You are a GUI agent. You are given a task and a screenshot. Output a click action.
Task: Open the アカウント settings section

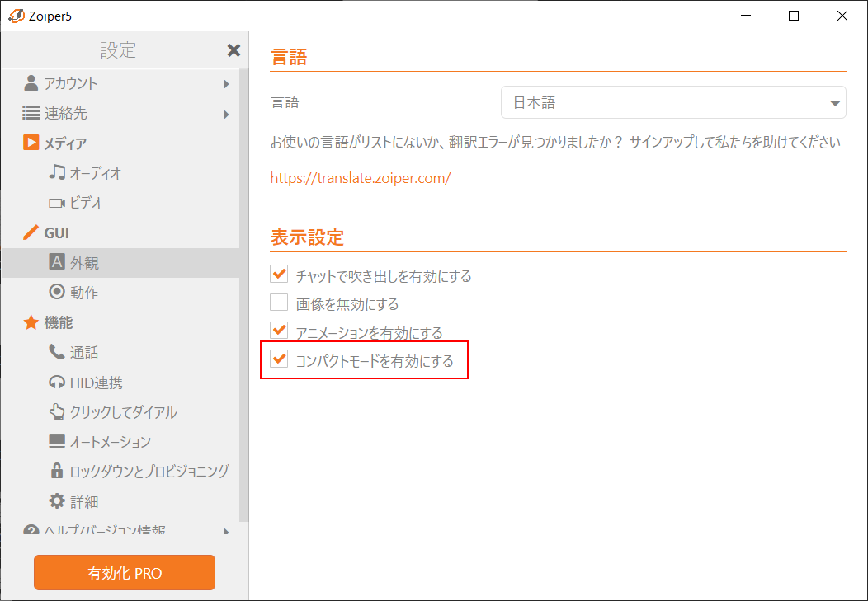pyautogui.click(x=120, y=83)
